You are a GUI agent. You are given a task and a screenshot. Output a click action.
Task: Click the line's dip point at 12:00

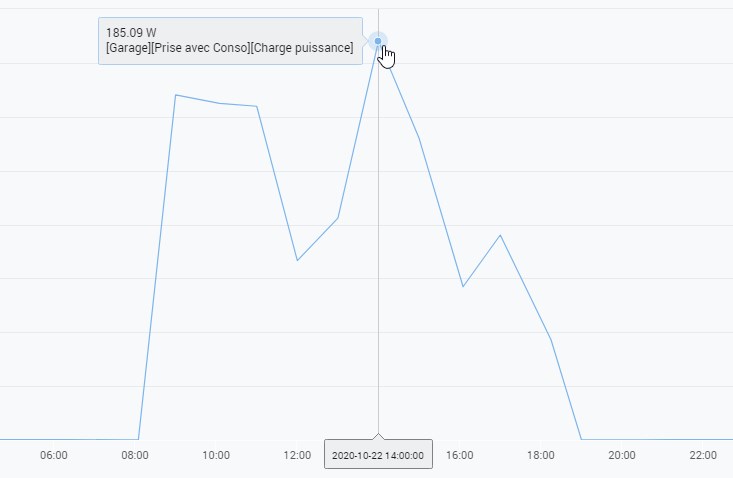pos(297,260)
